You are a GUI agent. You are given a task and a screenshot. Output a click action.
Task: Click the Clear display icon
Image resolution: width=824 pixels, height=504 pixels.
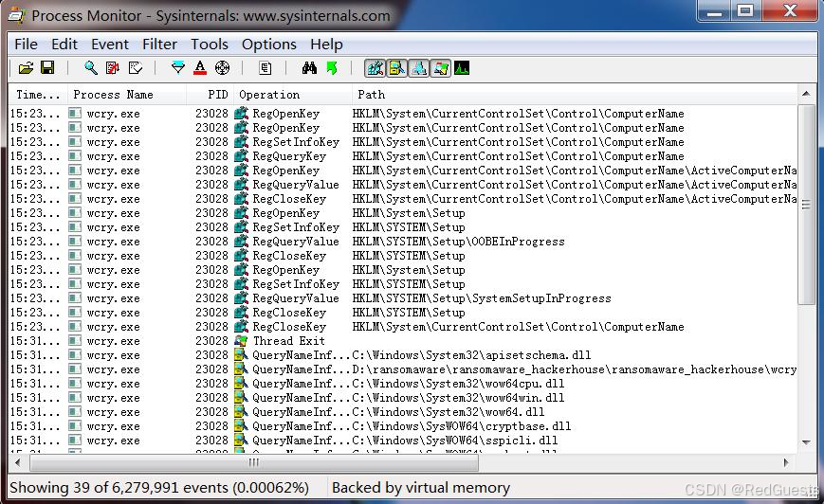point(135,67)
